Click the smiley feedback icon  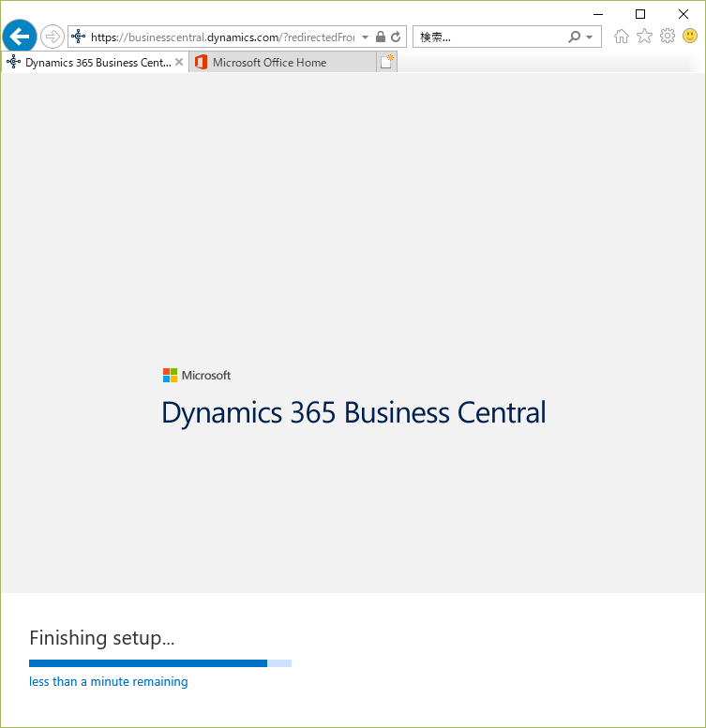(x=690, y=36)
